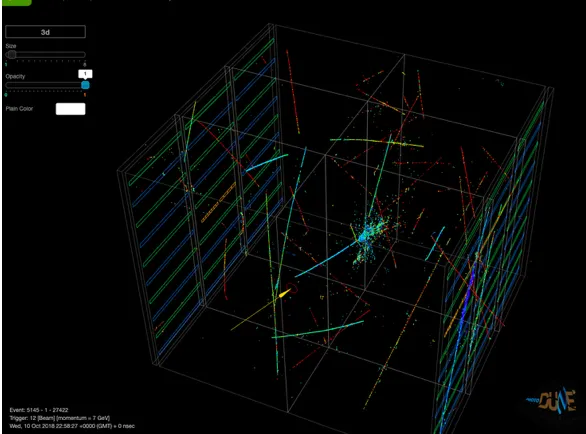Click the yellow beam arrow marker
Image resolution: width=586 pixels, height=434 pixels.
click(x=284, y=293)
